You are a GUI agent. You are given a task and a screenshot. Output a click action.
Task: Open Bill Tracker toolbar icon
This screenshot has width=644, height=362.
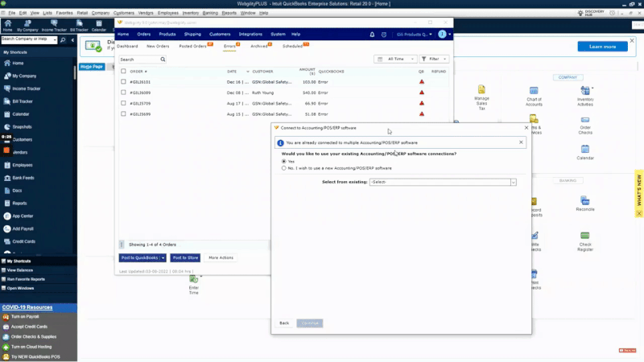[79, 26]
